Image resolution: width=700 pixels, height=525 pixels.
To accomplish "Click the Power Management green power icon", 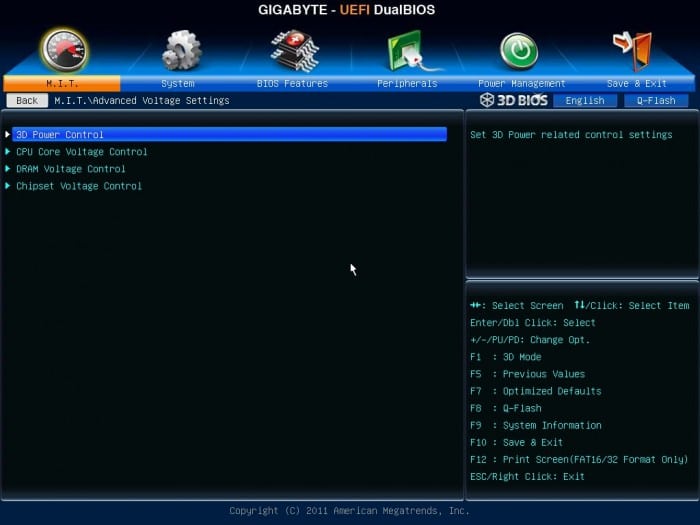I will coord(519,51).
